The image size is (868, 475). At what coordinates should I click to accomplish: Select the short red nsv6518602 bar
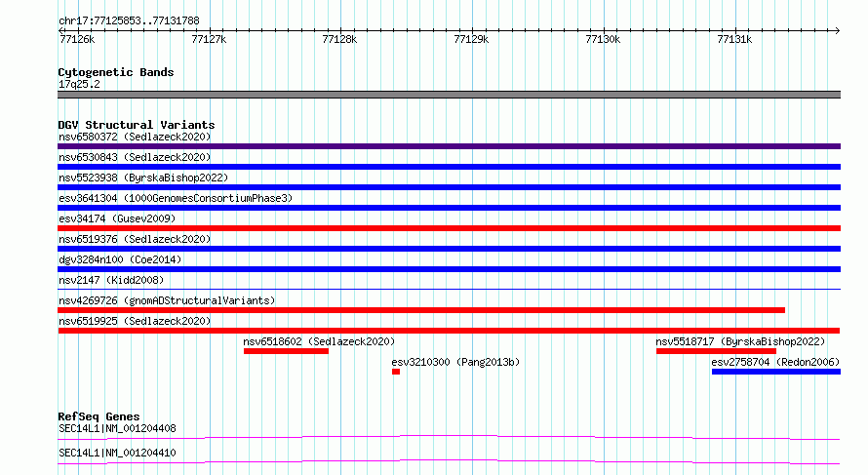pos(286,351)
